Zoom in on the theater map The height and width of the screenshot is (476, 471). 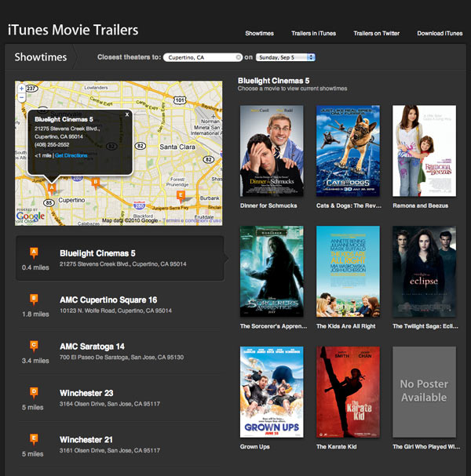coord(21,88)
